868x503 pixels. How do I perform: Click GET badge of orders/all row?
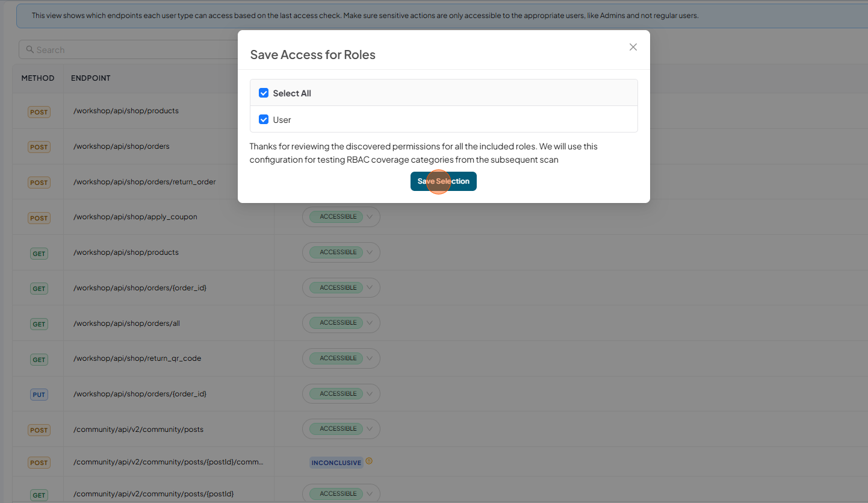click(39, 324)
